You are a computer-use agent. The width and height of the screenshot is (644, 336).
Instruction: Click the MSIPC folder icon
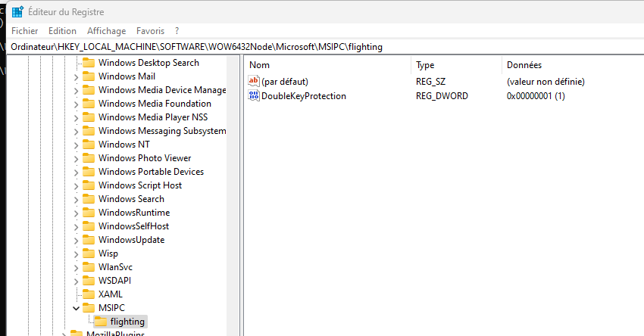pyautogui.click(x=89, y=308)
